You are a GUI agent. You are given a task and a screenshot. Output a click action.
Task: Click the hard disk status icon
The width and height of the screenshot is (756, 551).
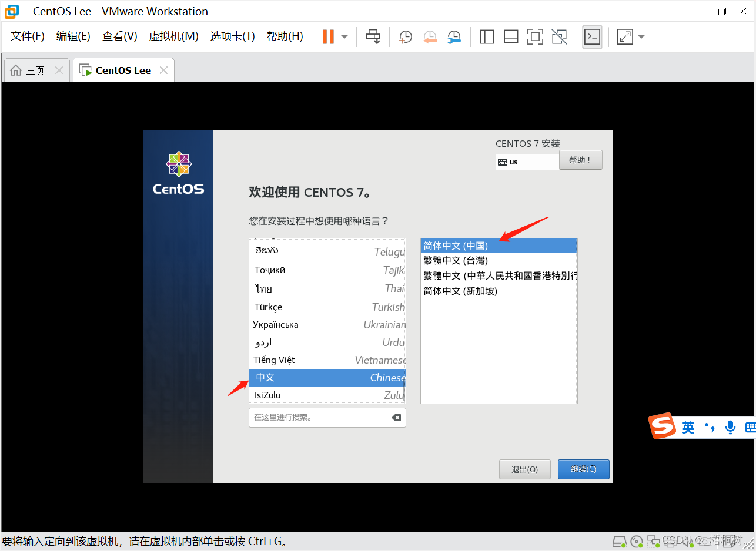(x=620, y=541)
